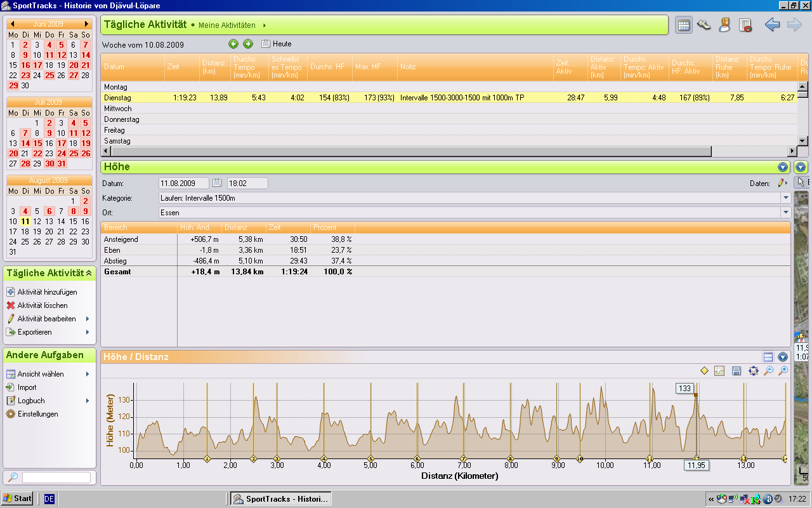The height and width of the screenshot is (508, 812).
Task: Open Höhe / Distanz chart dropdown menu
Action: [x=783, y=357]
